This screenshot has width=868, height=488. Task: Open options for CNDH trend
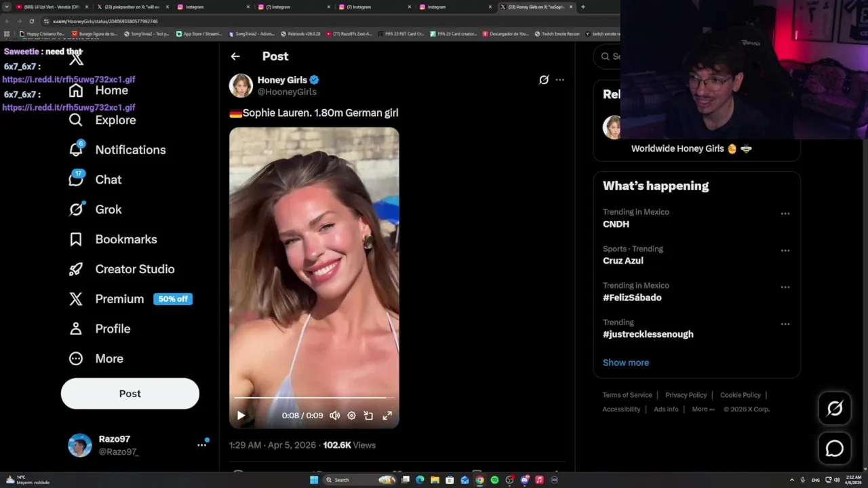pyautogui.click(x=785, y=213)
